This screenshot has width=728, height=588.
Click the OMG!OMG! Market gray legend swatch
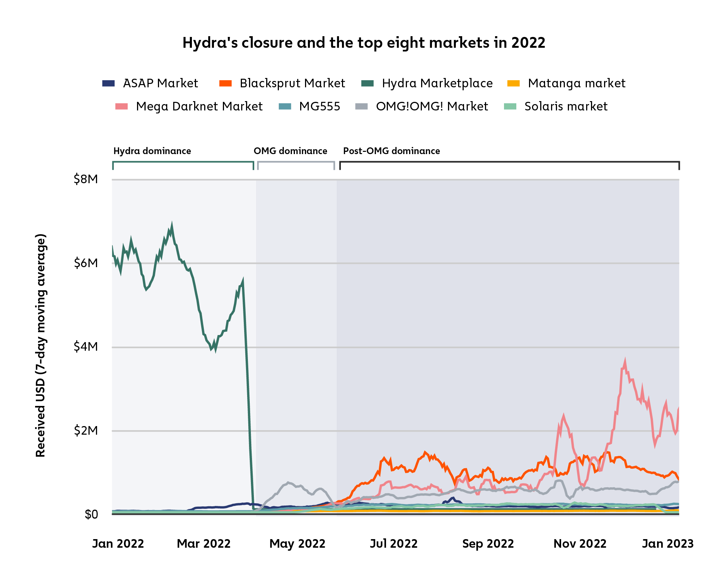tap(361, 106)
